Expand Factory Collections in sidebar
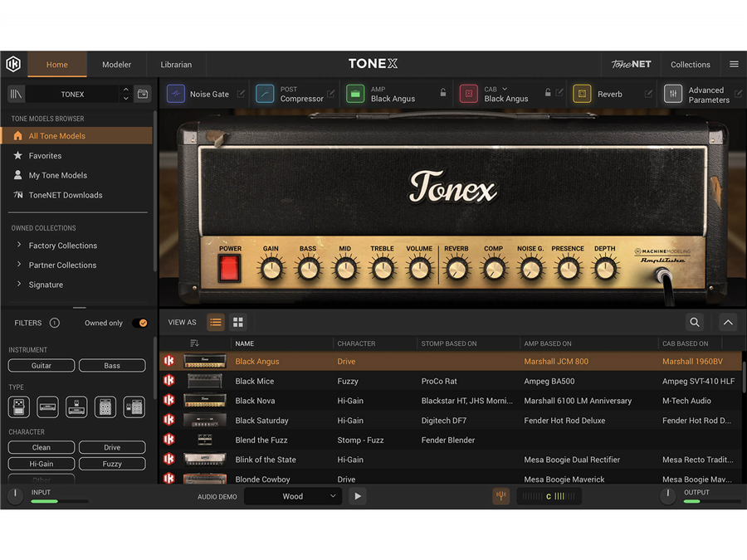 pos(63,246)
